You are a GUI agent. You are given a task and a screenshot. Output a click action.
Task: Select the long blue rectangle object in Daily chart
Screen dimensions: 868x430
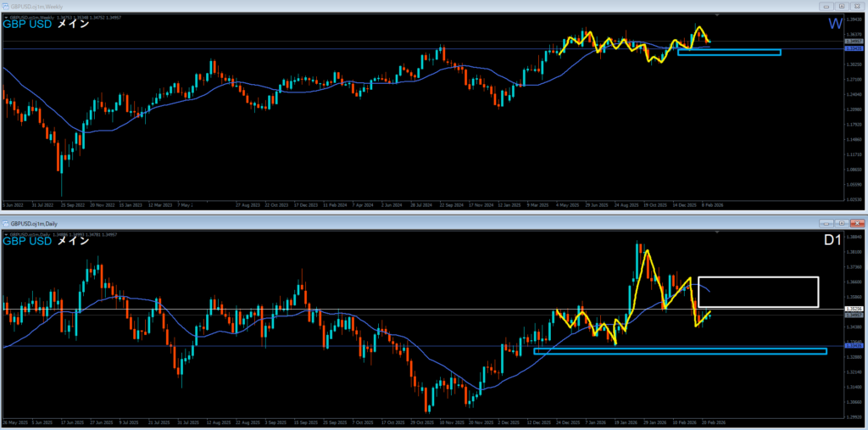(x=681, y=351)
